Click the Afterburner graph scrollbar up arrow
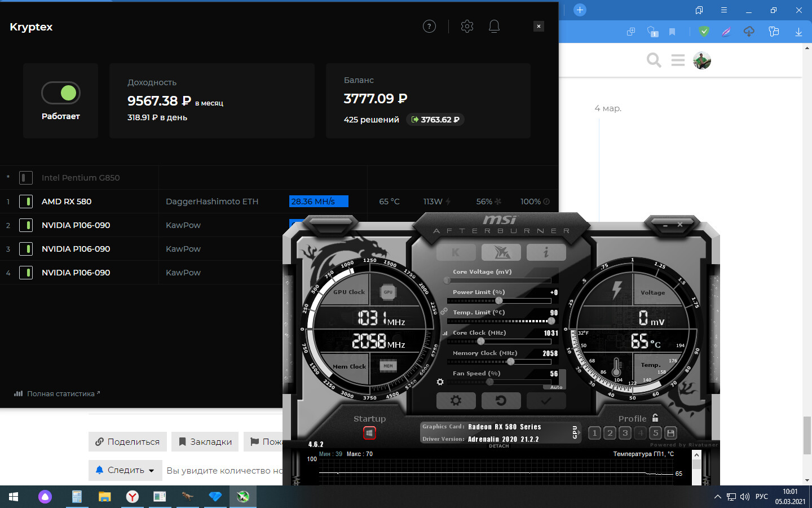The width and height of the screenshot is (812, 508). [x=696, y=455]
